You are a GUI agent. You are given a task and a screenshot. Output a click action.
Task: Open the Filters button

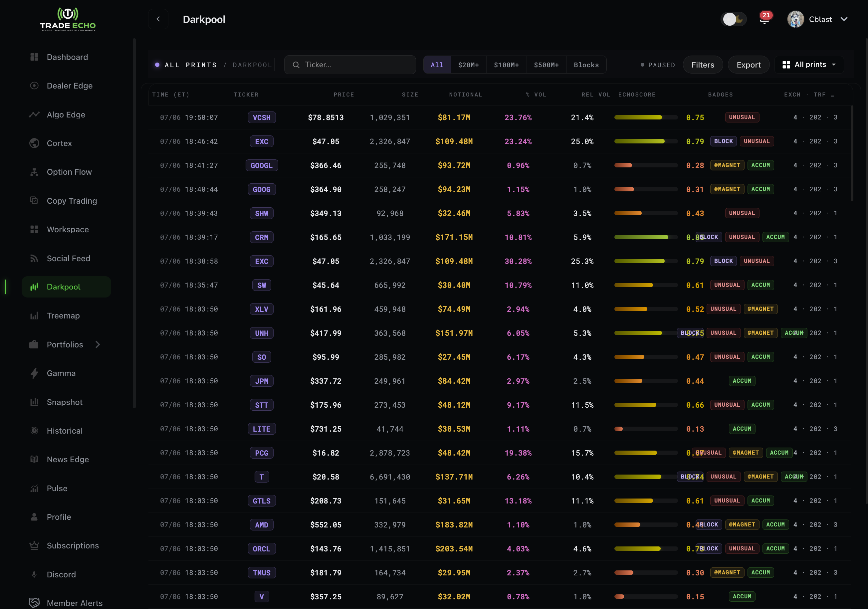pyautogui.click(x=703, y=65)
